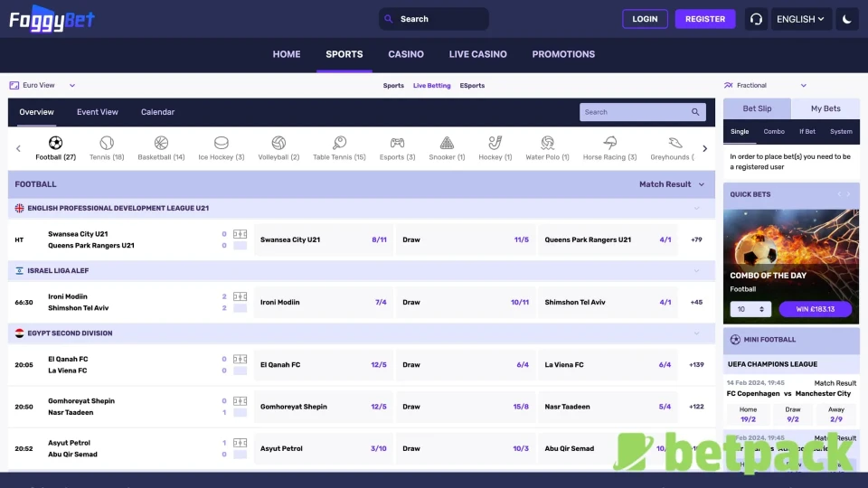Toggle dark mode moon icon
This screenshot has width=868, height=488.
click(847, 19)
